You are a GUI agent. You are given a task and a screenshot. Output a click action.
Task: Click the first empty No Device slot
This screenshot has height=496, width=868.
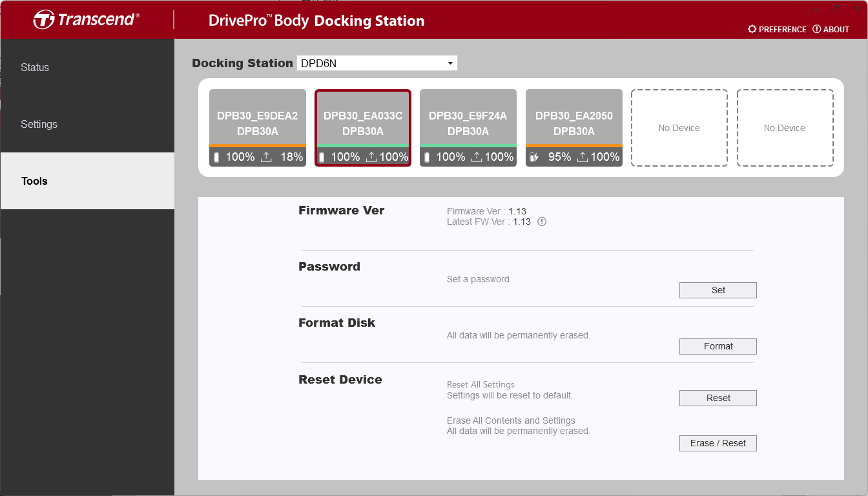point(679,128)
